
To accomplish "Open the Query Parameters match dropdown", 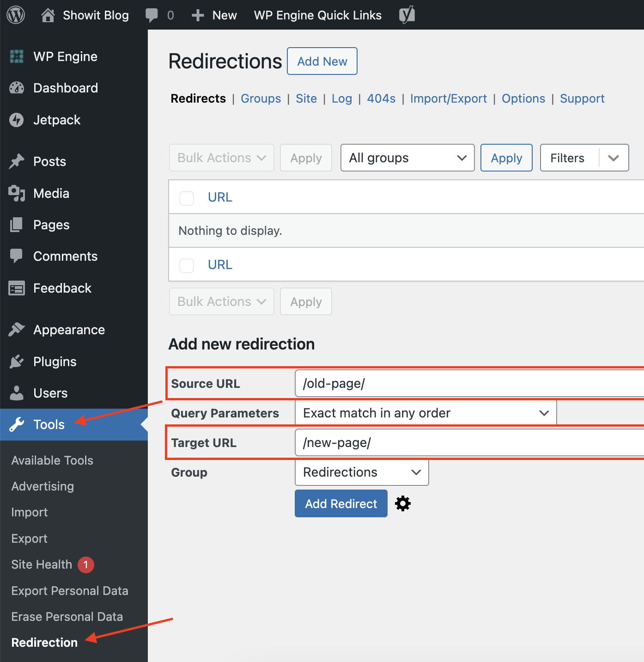I will pyautogui.click(x=426, y=413).
